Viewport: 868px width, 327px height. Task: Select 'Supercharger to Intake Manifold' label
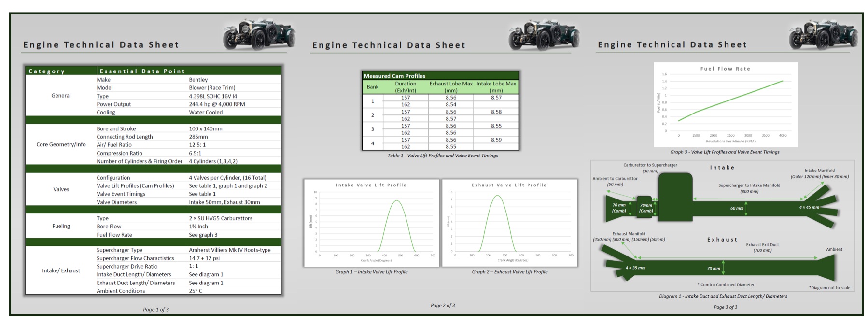pyautogui.click(x=749, y=185)
